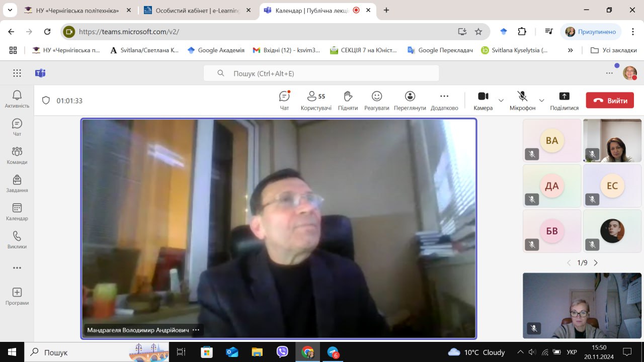Show the participants list (Користувачі)

tap(316, 100)
